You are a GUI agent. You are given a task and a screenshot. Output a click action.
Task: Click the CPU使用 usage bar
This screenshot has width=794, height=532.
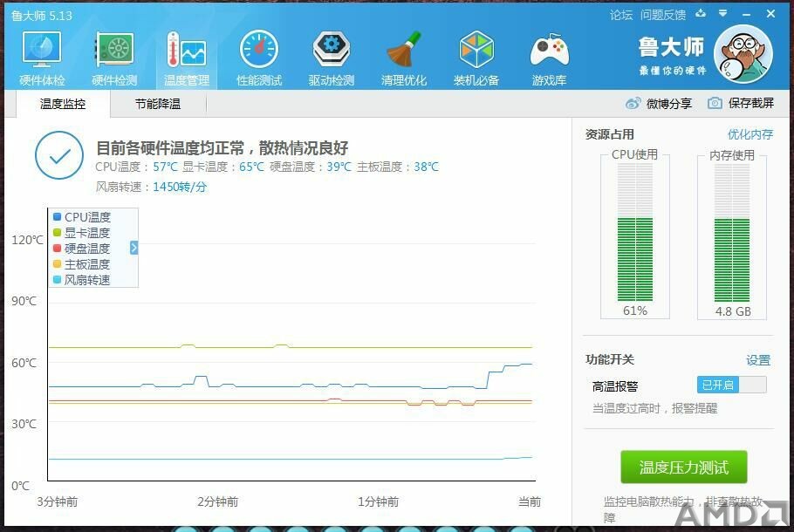(x=635, y=232)
